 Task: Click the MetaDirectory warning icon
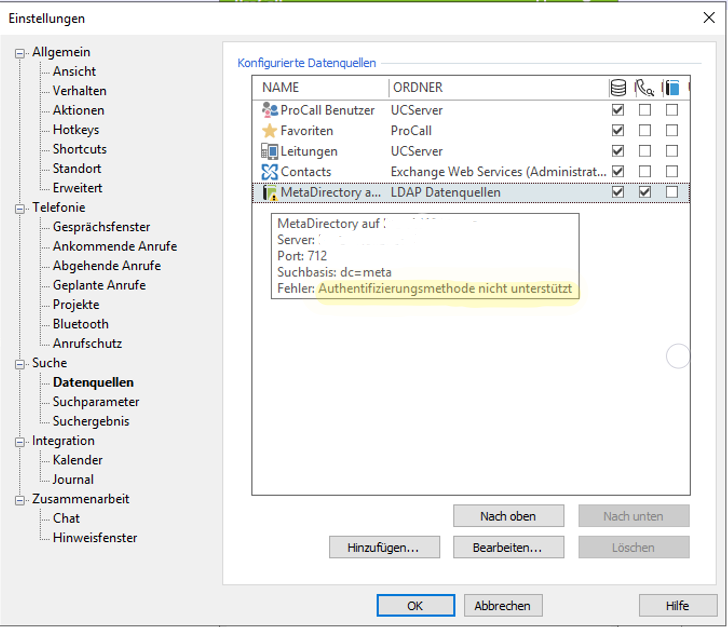(269, 192)
